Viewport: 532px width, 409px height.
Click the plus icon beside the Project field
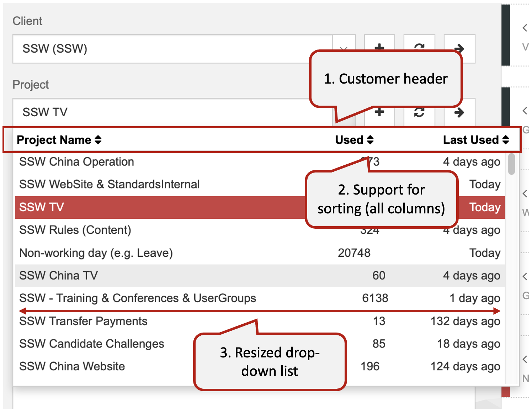[x=379, y=113]
